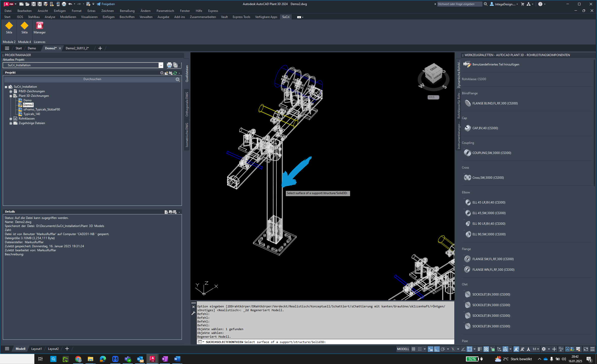Viewport: 597px width, 364px height.
Task: Switch to the ISOS ribbon tab
Action: [20, 17]
